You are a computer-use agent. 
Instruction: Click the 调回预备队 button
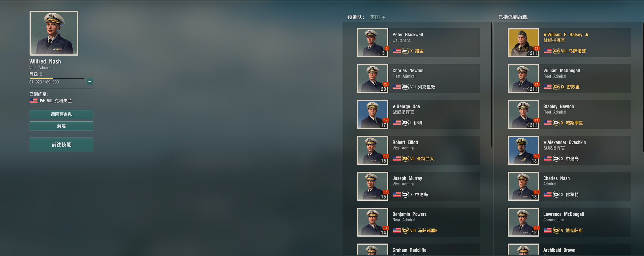pyautogui.click(x=61, y=114)
